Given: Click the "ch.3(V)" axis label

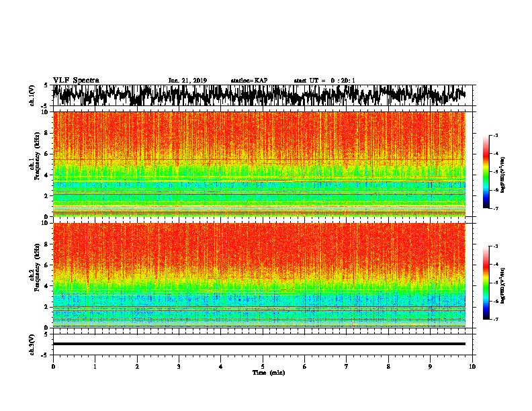Looking at the screenshot, I should 32,345.
